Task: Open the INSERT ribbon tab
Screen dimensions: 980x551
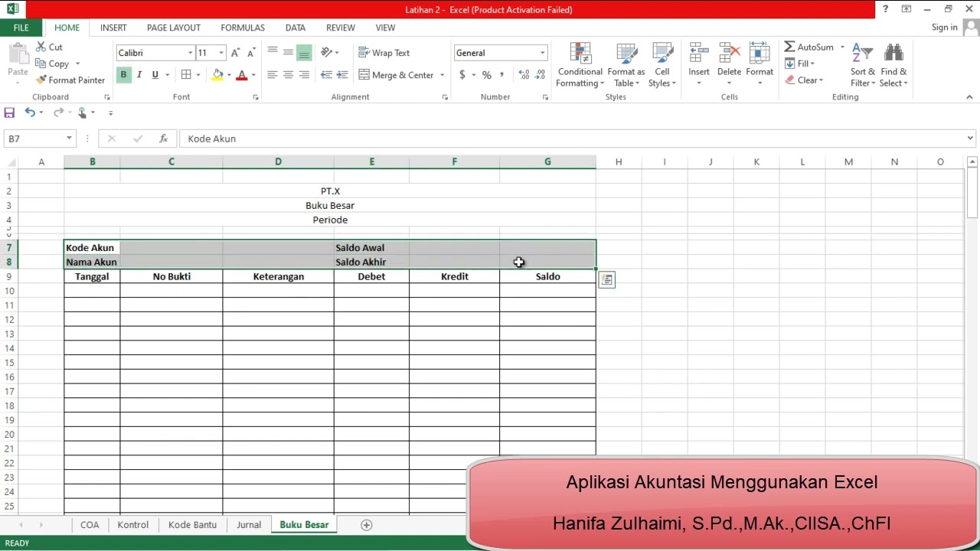Action: [113, 28]
